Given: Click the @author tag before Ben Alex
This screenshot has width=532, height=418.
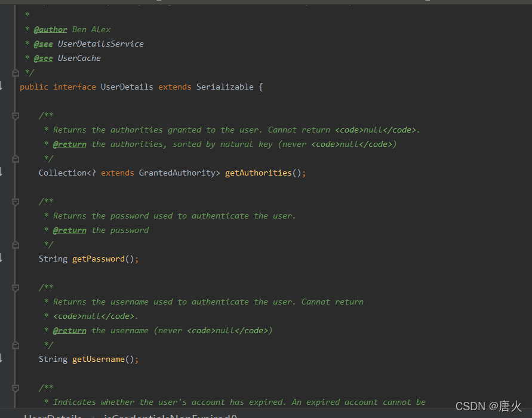Looking at the screenshot, I should tap(51, 30).
